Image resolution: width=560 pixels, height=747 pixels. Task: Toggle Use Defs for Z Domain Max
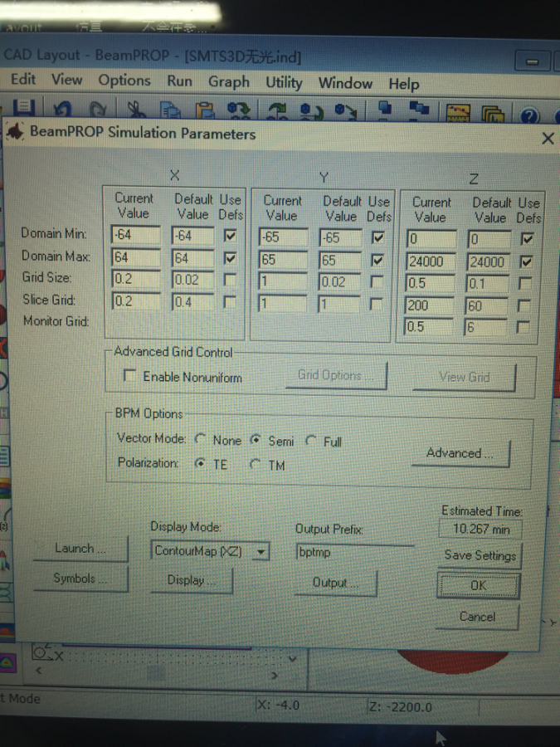point(527,261)
